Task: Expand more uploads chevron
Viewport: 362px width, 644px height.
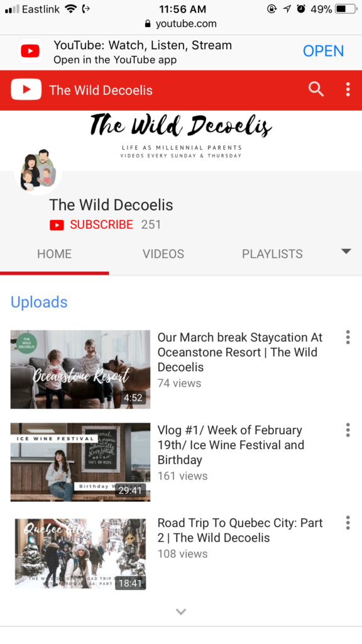Action: [181, 611]
